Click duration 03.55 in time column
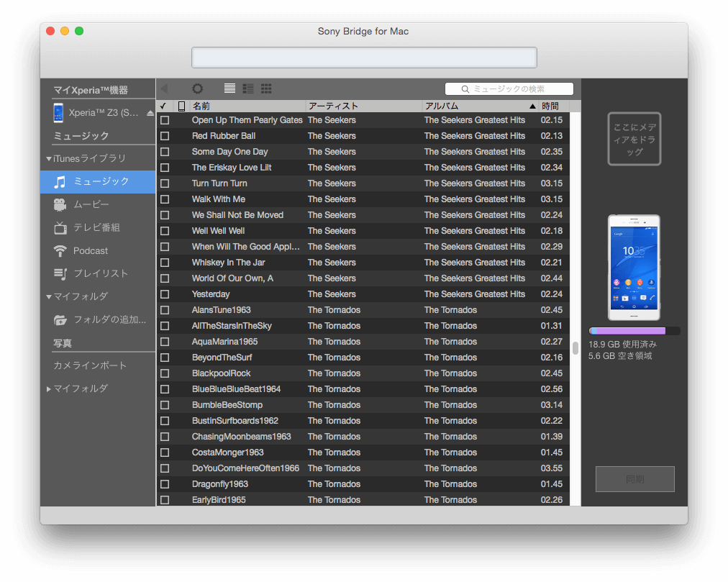The image size is (728, 582). click(552, 468)
